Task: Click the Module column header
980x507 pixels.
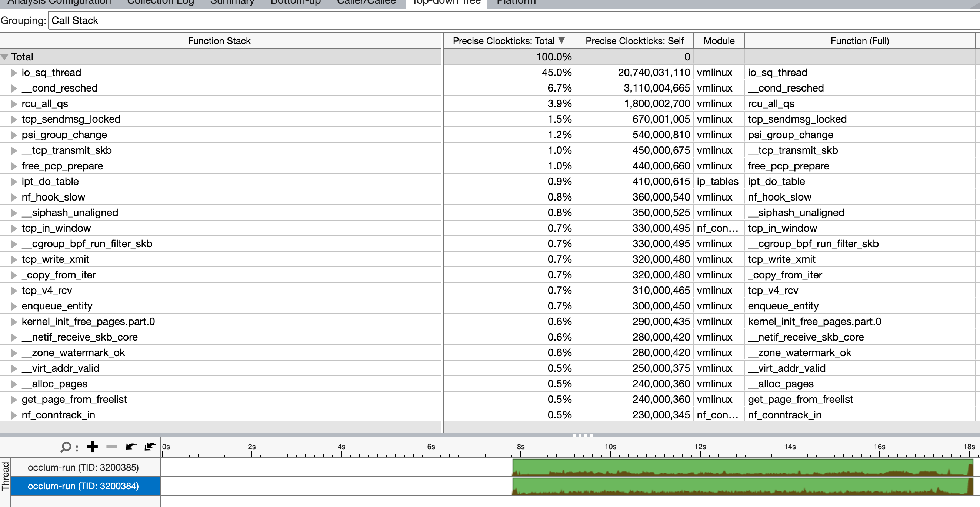Action: tap(718, 41)
